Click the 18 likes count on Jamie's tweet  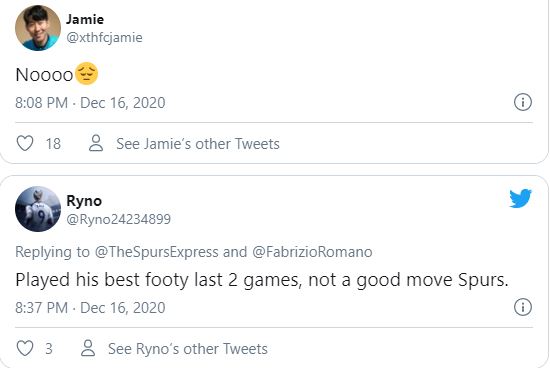tap(53, 144)
